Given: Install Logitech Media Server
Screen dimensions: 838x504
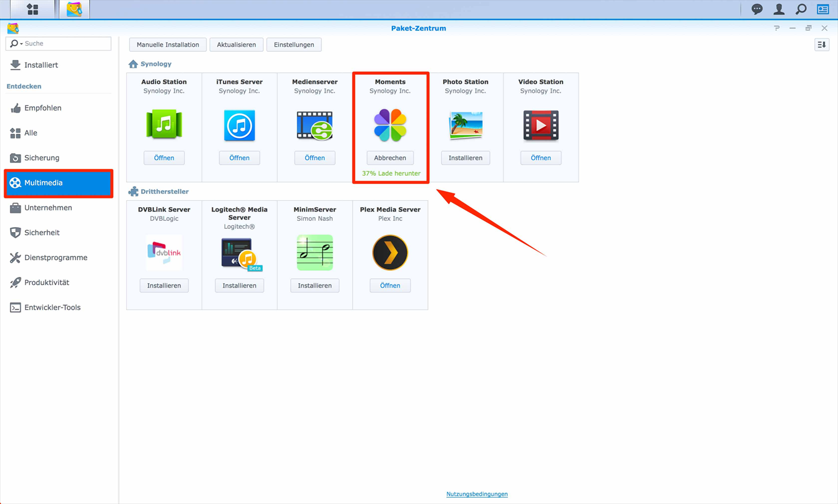Looking at the screenshot, I should (x=240, y=286).
